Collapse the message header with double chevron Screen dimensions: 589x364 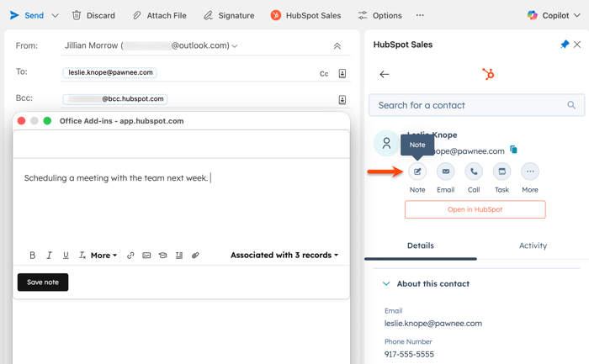pyautogui.click(x=337, y=45)
